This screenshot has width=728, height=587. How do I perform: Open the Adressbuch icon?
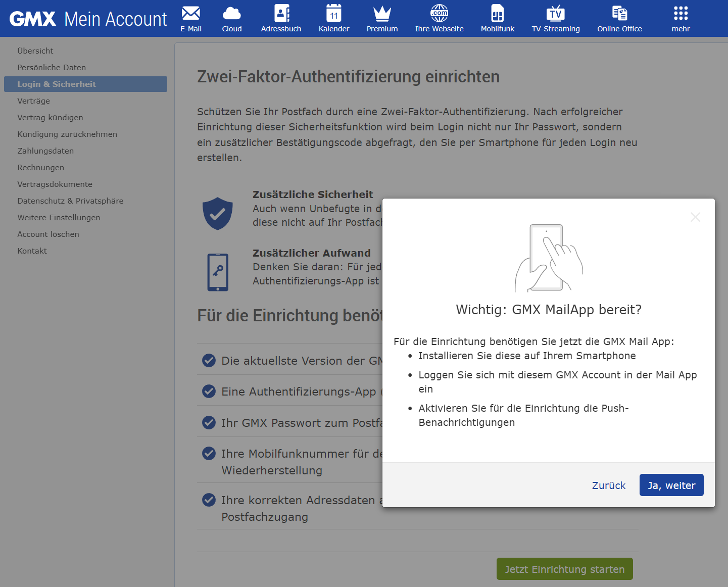coord(281,13)
